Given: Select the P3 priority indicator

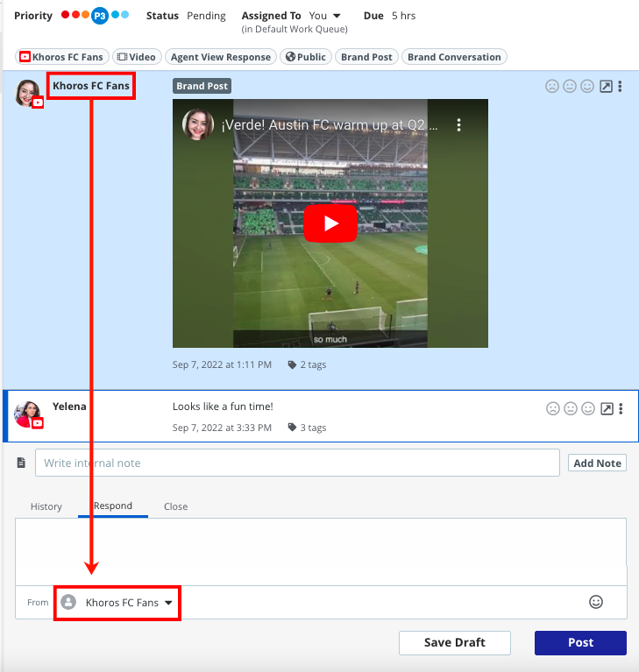Looking at the screenshot, I should 100,16.
